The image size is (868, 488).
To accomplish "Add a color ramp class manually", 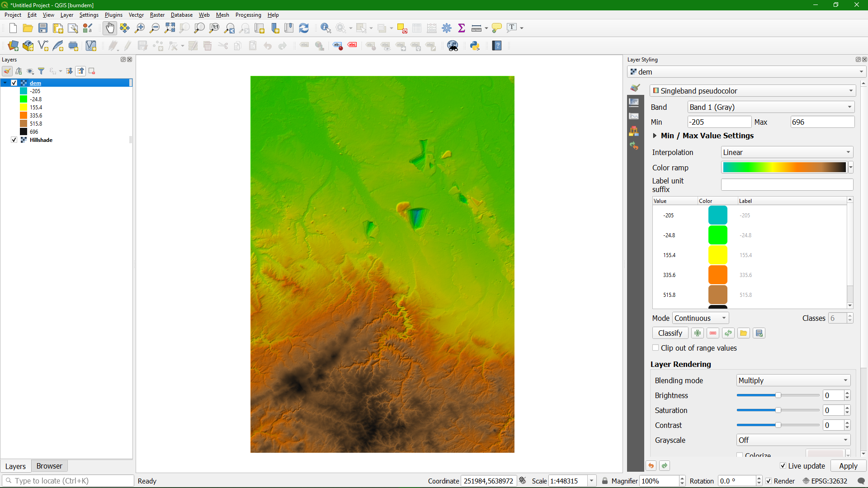I will coord(698,333).
